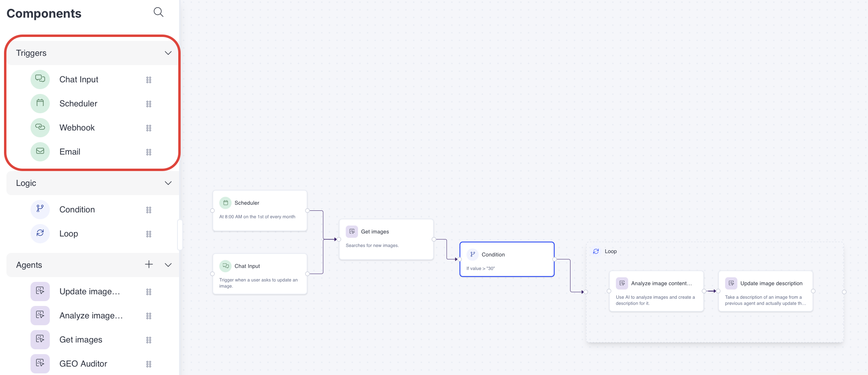The width and height of the screenshot is (868, 375).
Task: Select the Email envelope icon
Action: point(40,151)
